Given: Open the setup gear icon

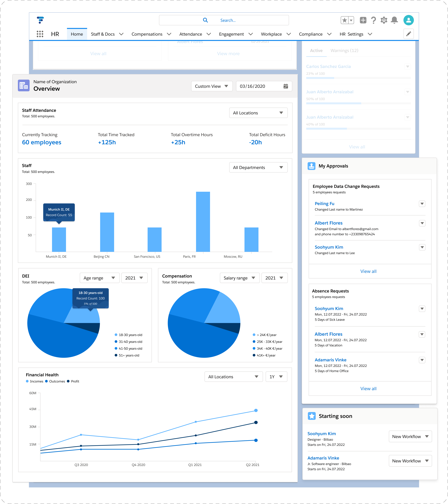Looking at the screenshot, I should (x=384, y=20).
